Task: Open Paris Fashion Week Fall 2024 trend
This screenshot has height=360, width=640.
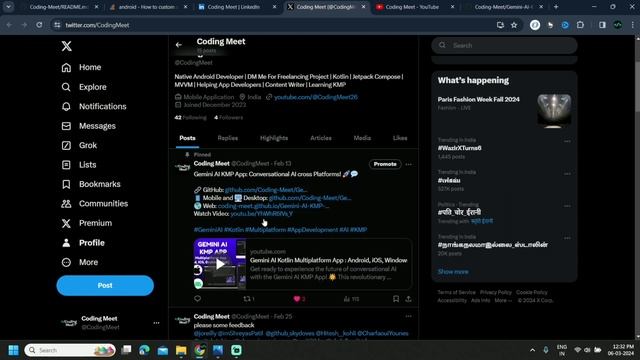Action: 478,99
